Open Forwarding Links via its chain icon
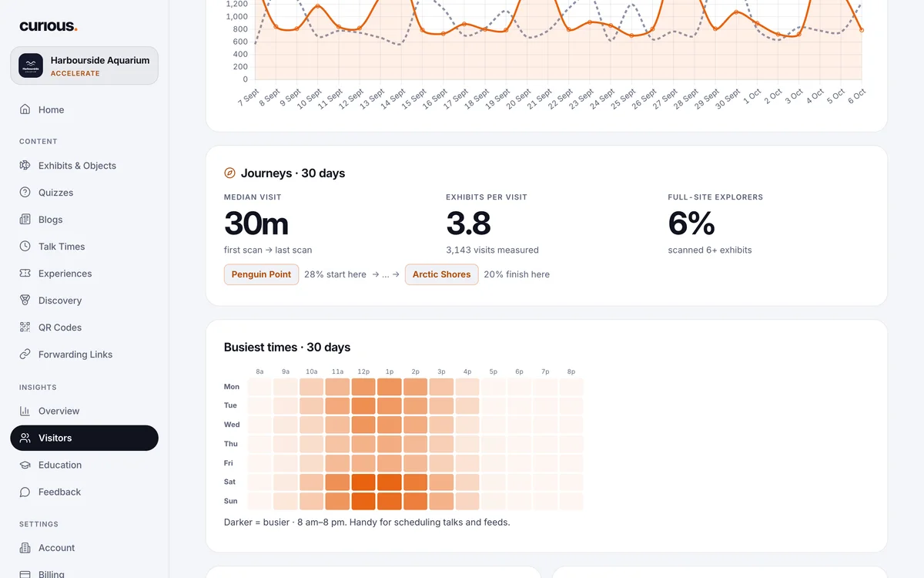 pos(25,355)
